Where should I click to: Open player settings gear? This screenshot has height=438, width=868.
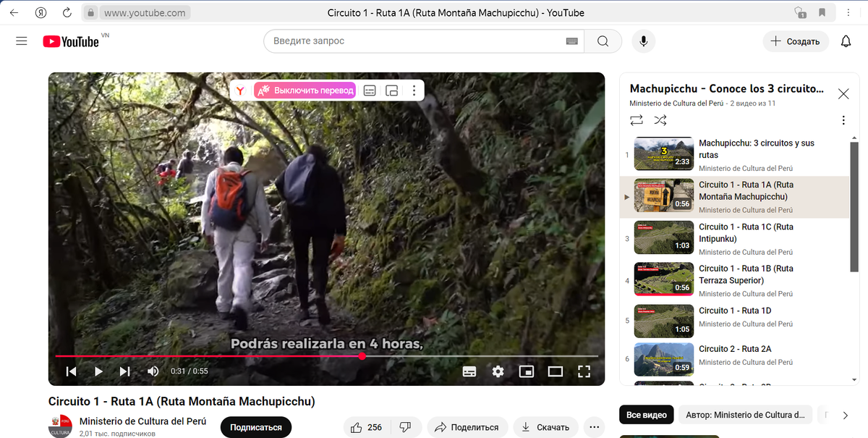(x=498, y=371)
